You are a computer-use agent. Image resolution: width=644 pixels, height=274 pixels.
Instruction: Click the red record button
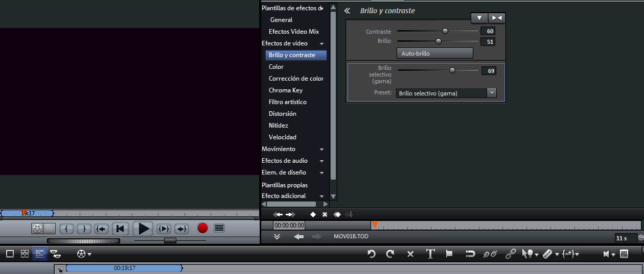coord(203,228)
